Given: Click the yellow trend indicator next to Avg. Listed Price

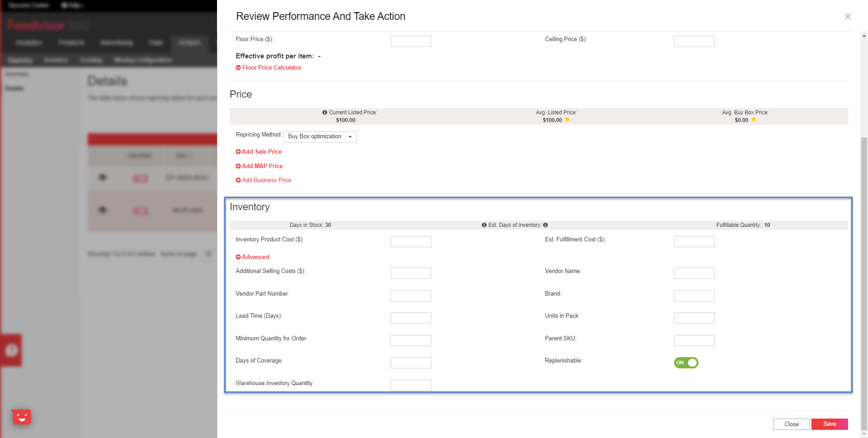Looking at the screenshot, I should pyautogui.click(x=567, y=120).
